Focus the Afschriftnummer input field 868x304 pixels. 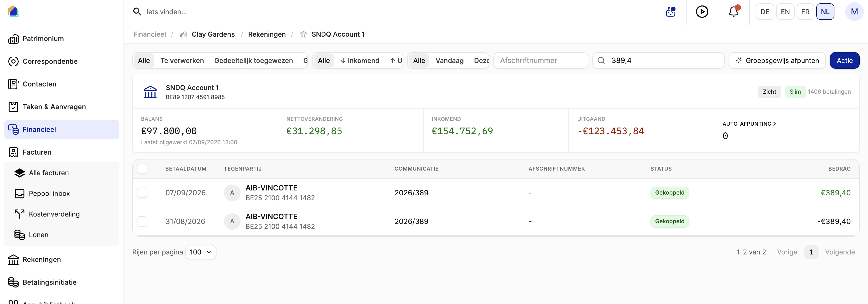pos(540,61)
